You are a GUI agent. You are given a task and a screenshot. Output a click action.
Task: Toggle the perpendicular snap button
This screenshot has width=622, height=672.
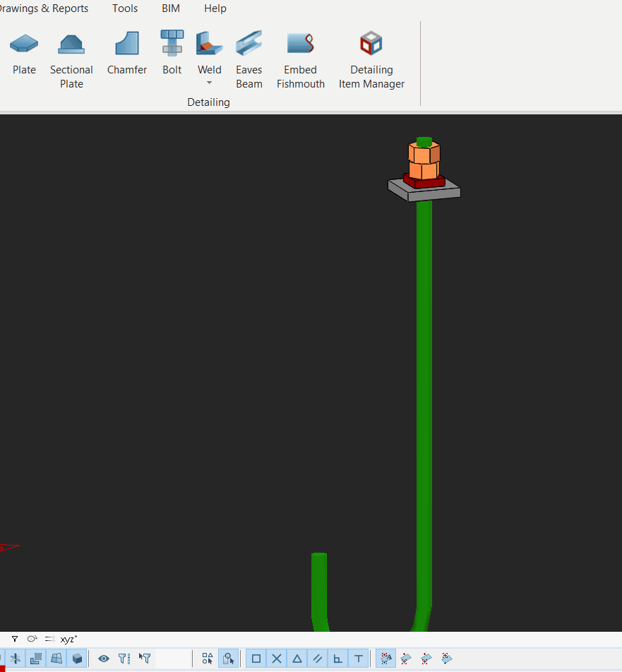click(338, 659)
